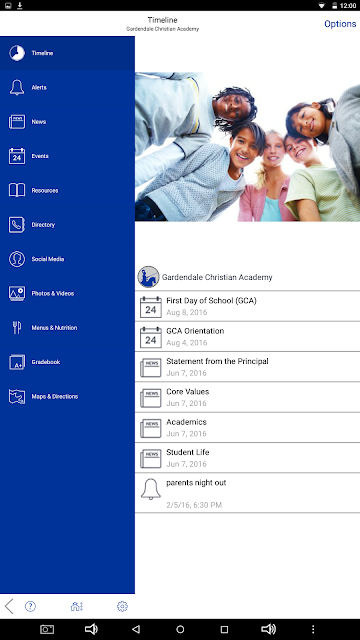Open the Directory phone book icon
This screenshot has width=360, height=640.
[x=17, y=224]
